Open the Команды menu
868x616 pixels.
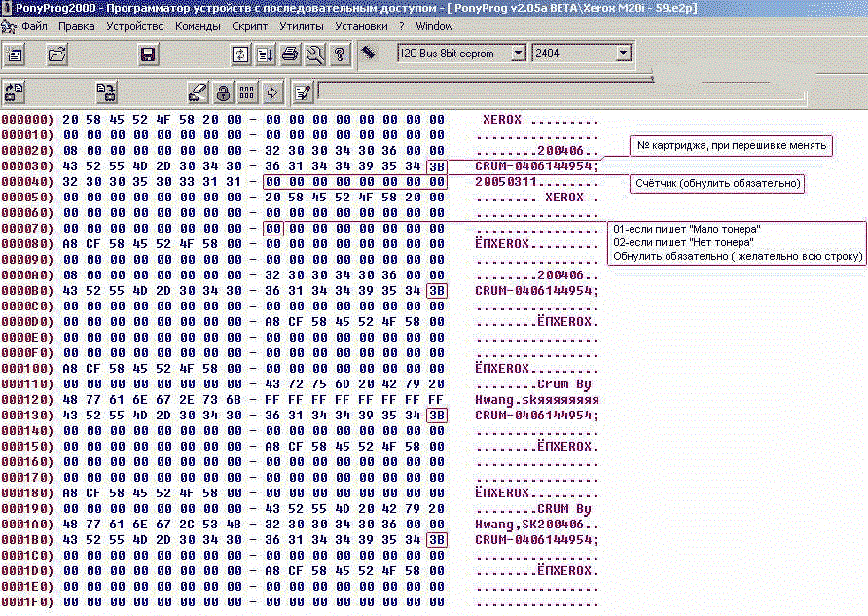click(198, 26)
